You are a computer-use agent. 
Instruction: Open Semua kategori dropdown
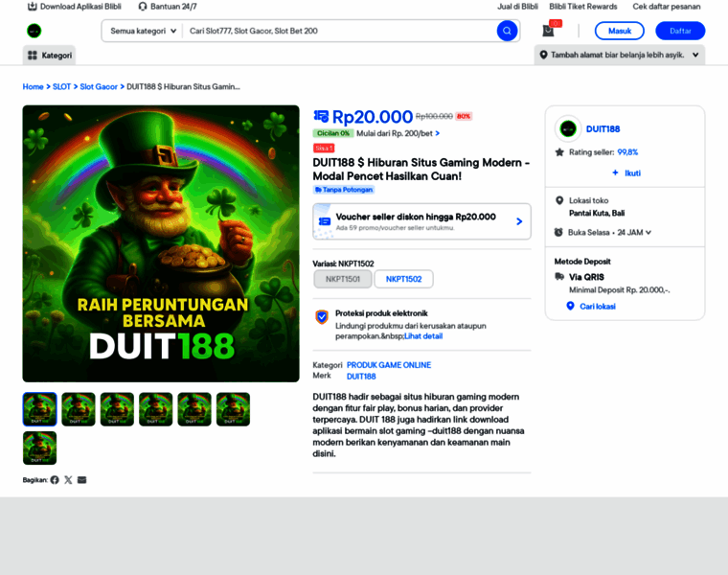pos(144,31)
